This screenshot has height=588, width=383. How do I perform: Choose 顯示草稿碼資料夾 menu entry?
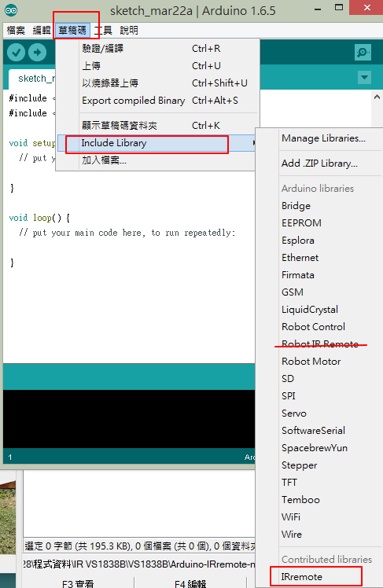pyautogui.click(x=157, y=125)
